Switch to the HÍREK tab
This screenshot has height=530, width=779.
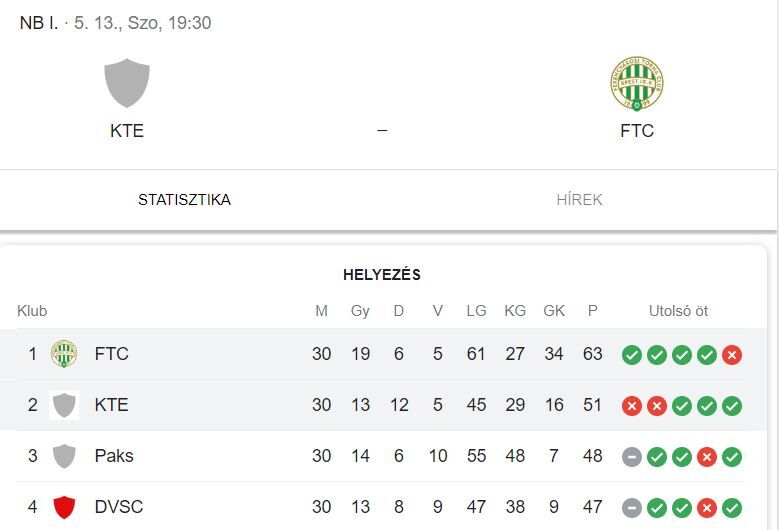pyautogui.click(x=579, y=200)
